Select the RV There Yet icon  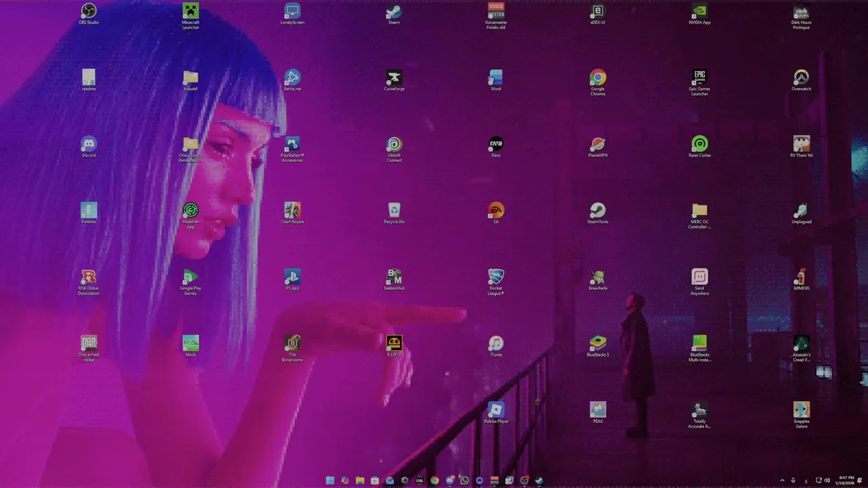[801, 147]
